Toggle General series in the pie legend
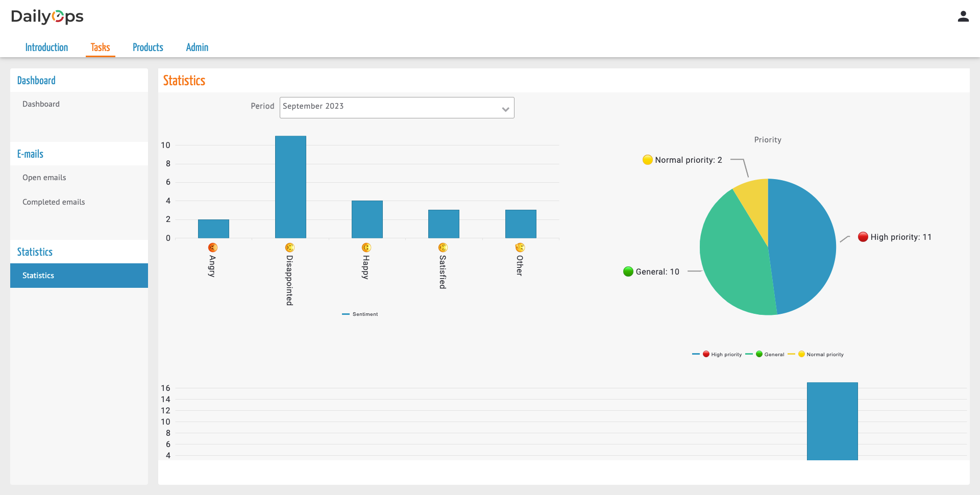The image size is (980, 495). pyautogui.click(x=765, y=354)
